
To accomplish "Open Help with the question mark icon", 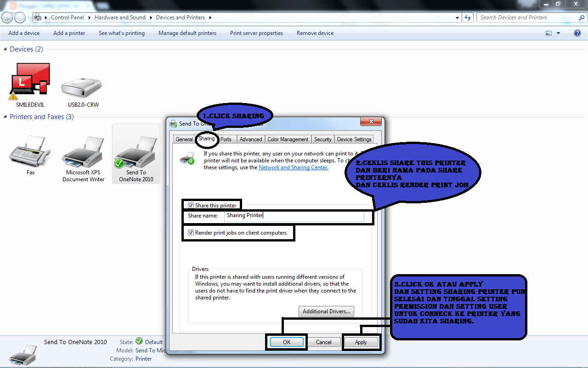I will [x=577, y=33].
